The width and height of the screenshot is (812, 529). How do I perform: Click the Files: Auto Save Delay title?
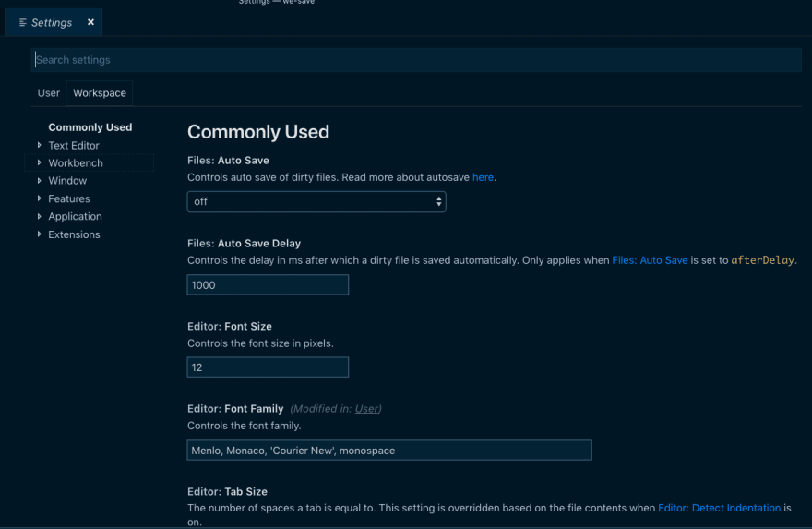pos(244,243)
